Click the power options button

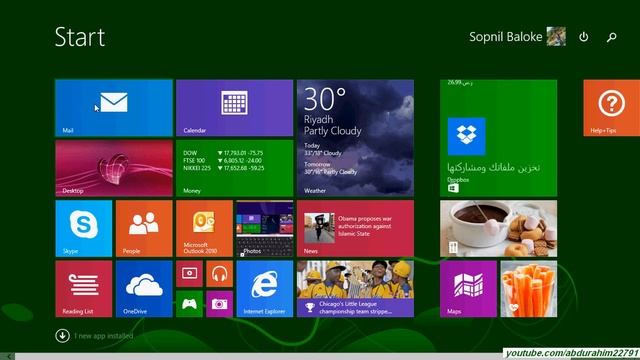point(584,37)
